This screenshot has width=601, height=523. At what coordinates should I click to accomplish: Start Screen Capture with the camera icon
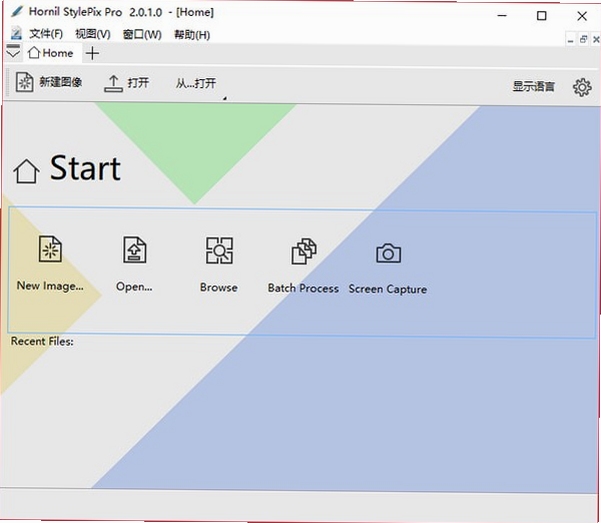pos(389,253)
